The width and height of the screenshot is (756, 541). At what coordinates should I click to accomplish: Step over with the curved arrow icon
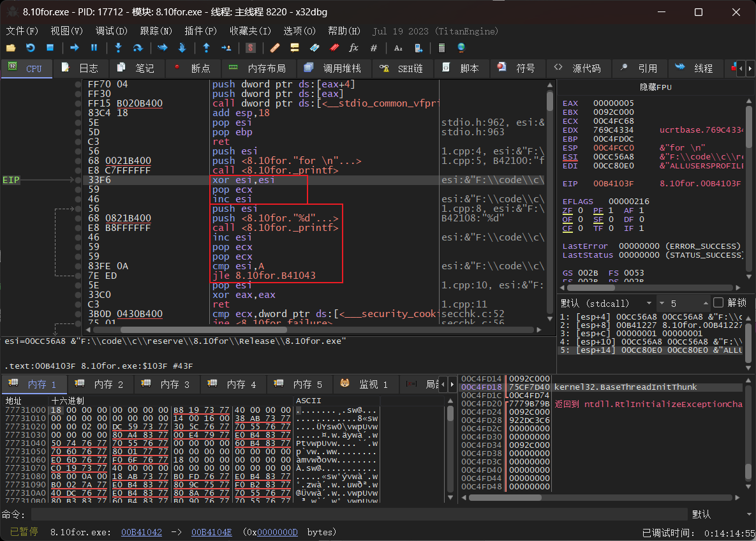138,48
